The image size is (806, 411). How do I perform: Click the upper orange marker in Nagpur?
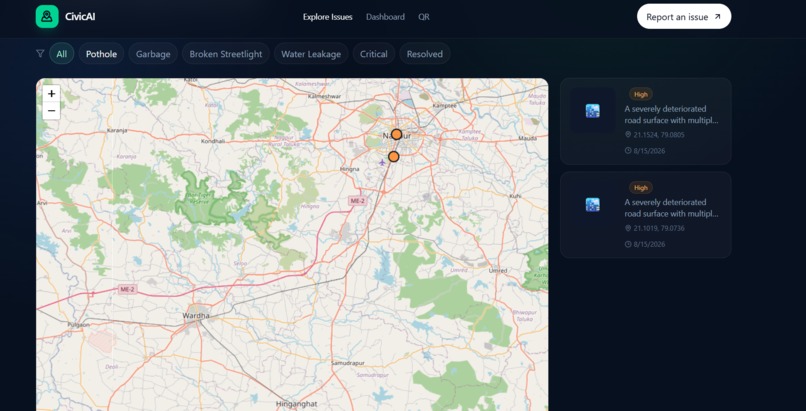(x=396, y=134)
